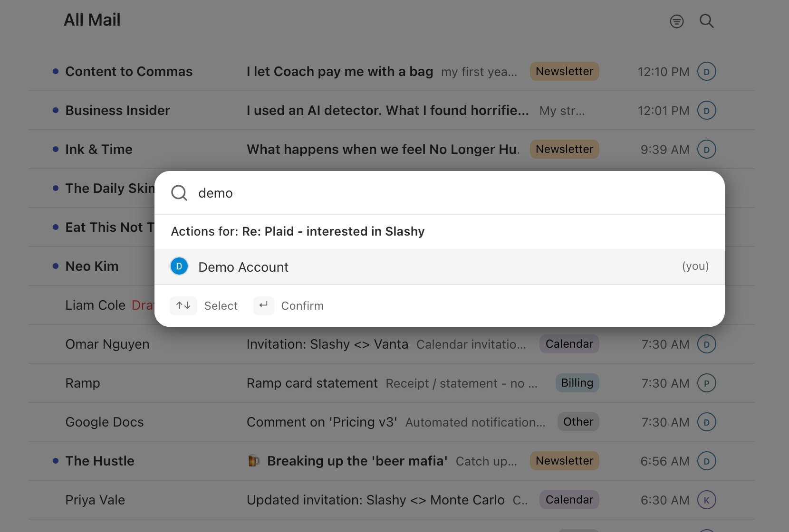Click the Billing tag on Ramp email
The image size is (789, 532).
point(577,383)
